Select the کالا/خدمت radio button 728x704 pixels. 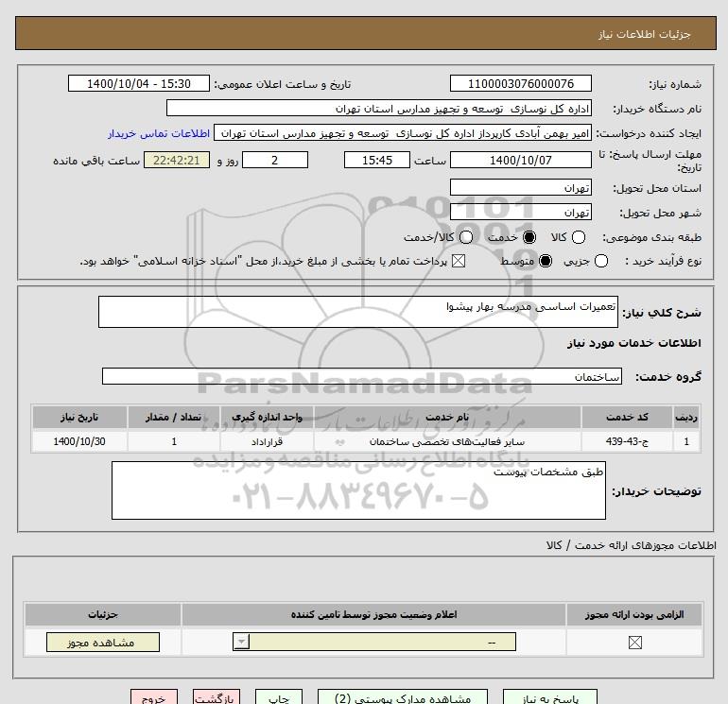click(x=466, y=237)
